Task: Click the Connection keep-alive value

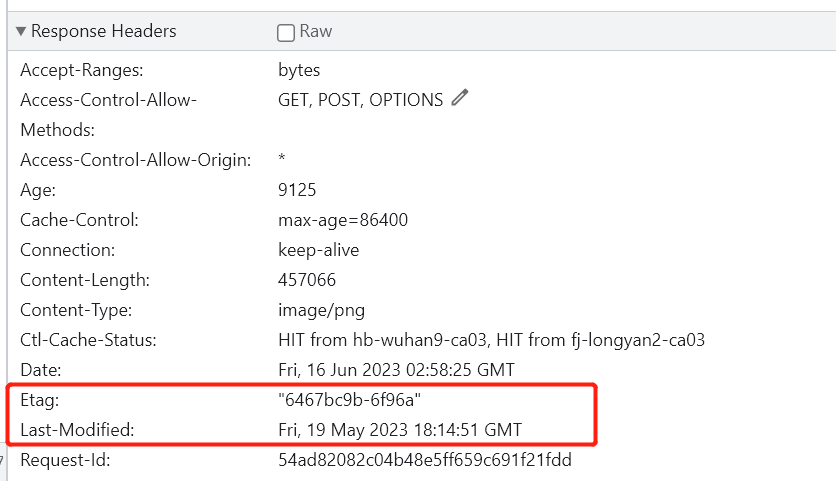Action: click(318, 250)
